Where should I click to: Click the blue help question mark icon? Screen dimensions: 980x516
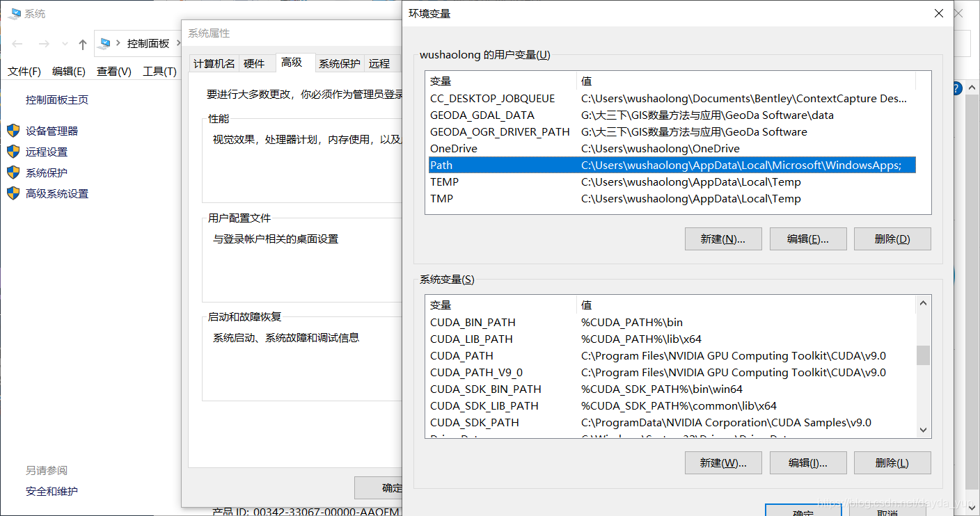957,88
